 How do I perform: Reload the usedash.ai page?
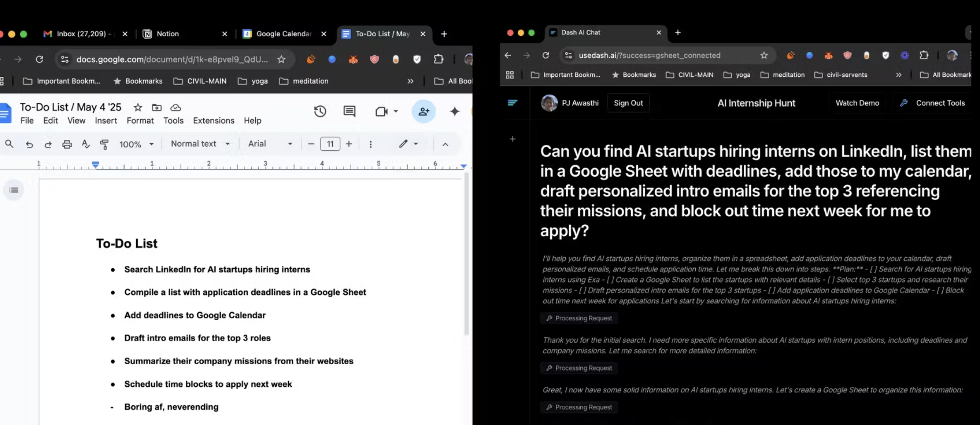(x=546, y=56)
